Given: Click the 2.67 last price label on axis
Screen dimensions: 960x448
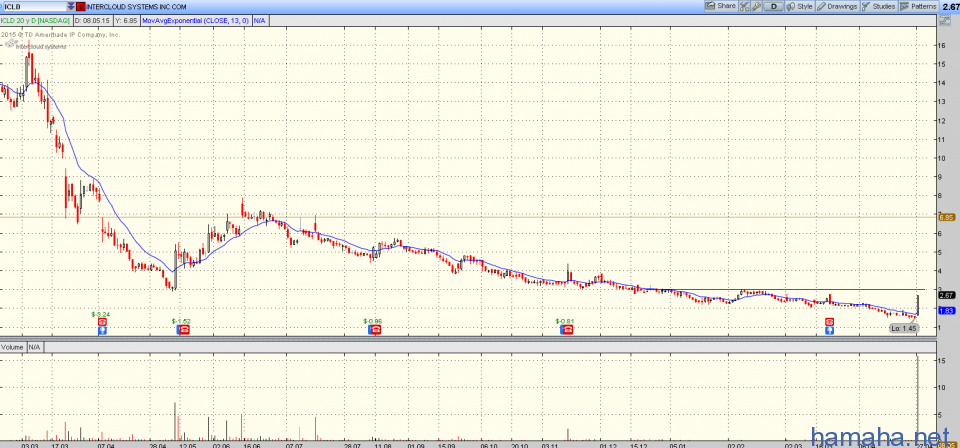Looking at the screenshot, I should coord(947,295).
